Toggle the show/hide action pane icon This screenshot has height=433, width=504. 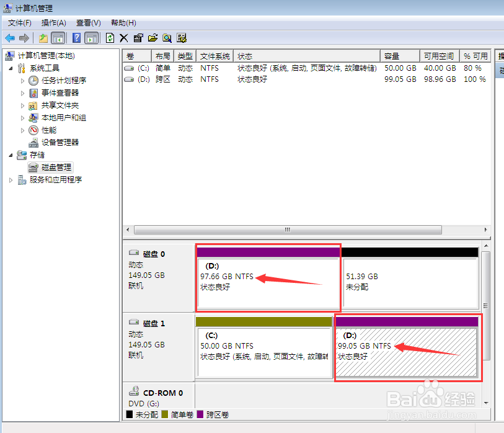92,38
